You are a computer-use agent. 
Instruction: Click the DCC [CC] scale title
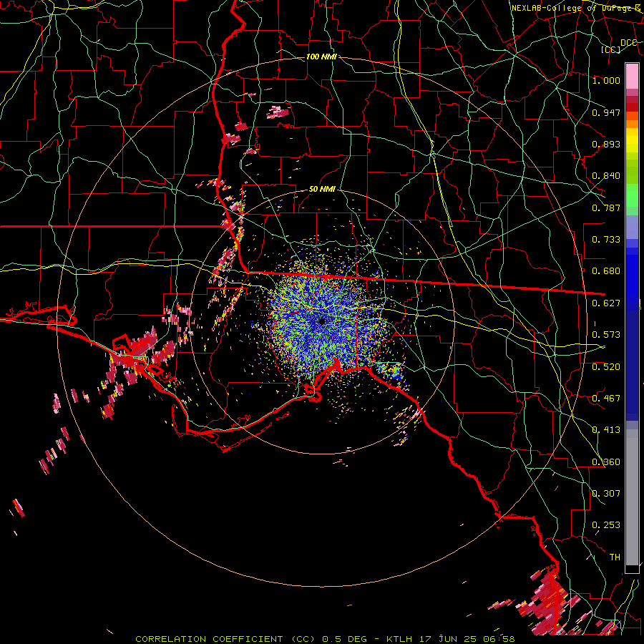click(x=620, y=46)
